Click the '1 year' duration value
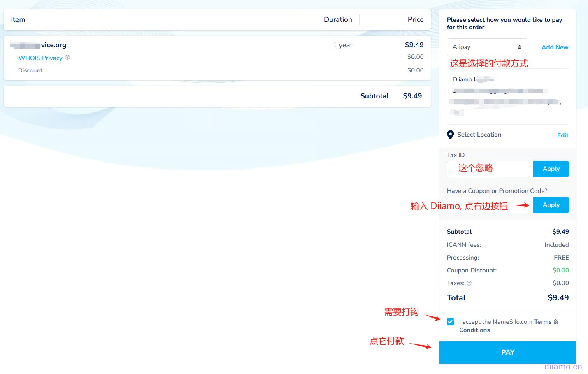Screen dimensions: 588x374 (343, 45)
